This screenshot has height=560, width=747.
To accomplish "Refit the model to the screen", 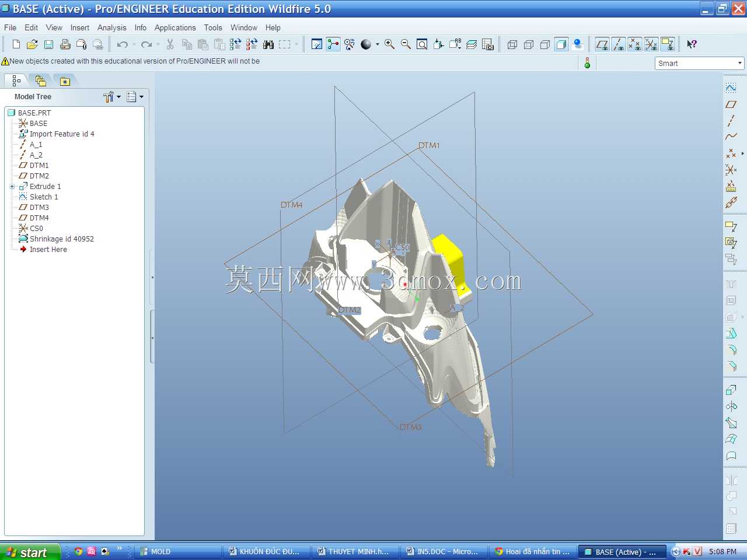I will click(x=422, y=44).
